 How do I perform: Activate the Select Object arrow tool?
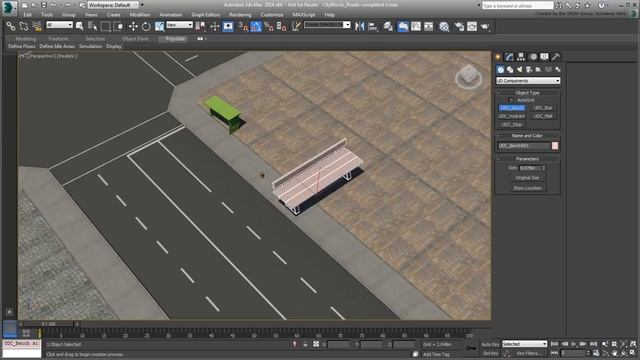[x=80, y=27]
